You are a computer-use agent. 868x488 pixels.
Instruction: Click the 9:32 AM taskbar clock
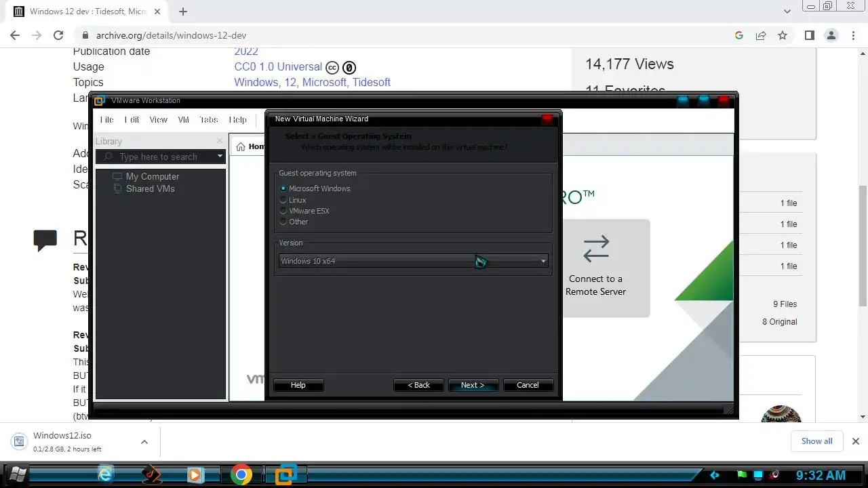click(821, 475)
